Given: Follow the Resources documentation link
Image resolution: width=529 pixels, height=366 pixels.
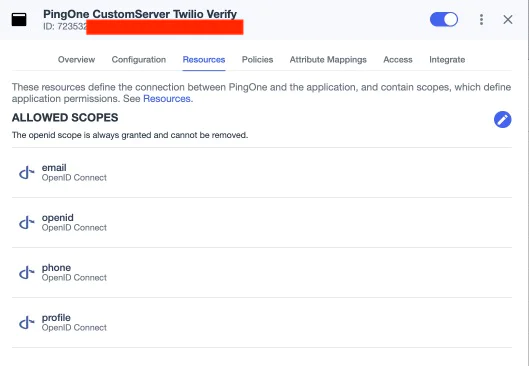Looking at the screenshot, I should 167,99.
